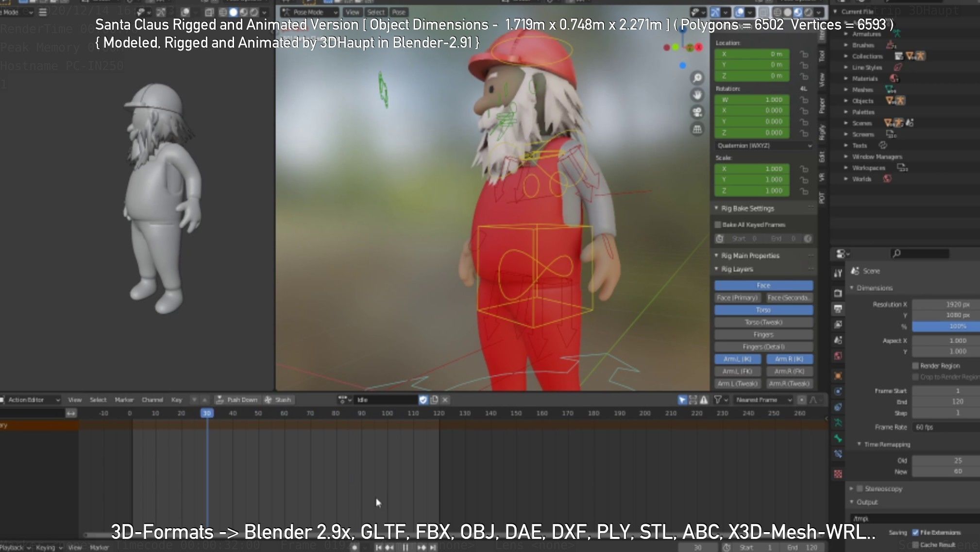Click the Location Y value field
Image resolution: width=980 pixels, height=552 pixels.
(x=752, y=65)
